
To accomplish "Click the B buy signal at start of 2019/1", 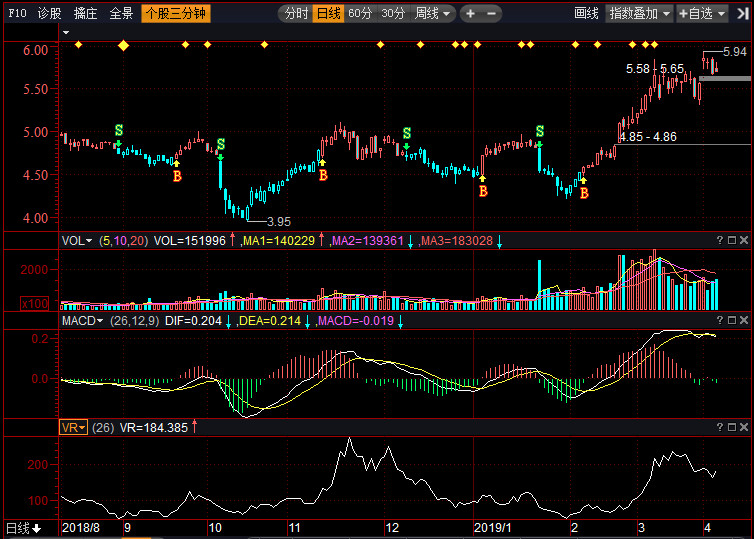I will tap(483, 191).
